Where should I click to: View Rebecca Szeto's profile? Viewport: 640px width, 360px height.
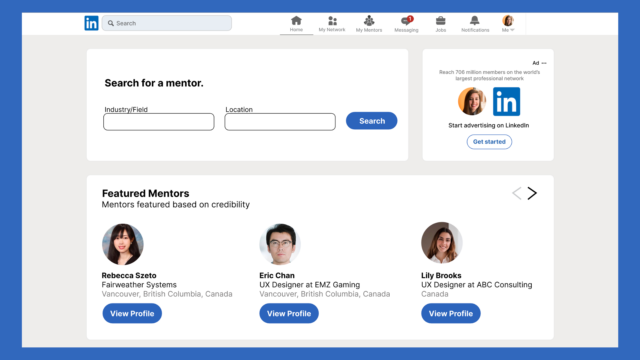(132, 313)
